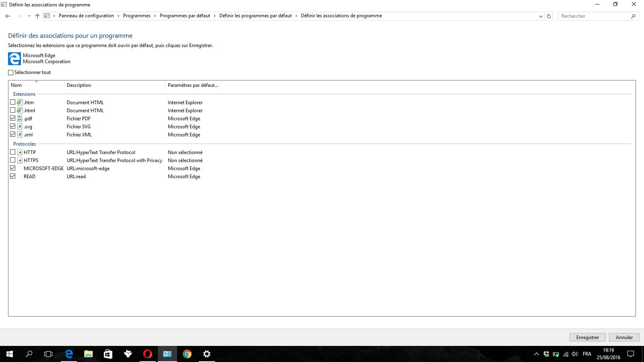Uncheck the .pdf extension checkbox
Viewport: 644px width, 362px height.
pyautogui.click(x=13, y=118)
